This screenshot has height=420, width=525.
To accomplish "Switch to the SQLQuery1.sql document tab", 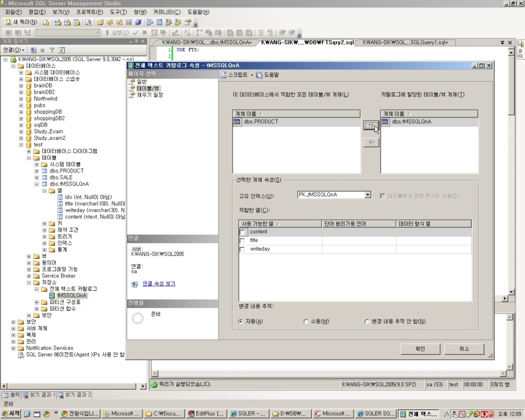I will click(405, 43).
